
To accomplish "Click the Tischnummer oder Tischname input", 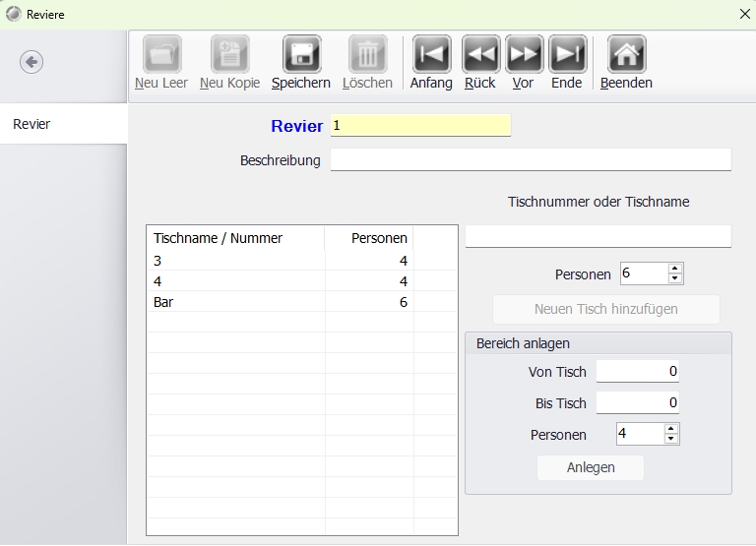I will (x=598, y=236).
